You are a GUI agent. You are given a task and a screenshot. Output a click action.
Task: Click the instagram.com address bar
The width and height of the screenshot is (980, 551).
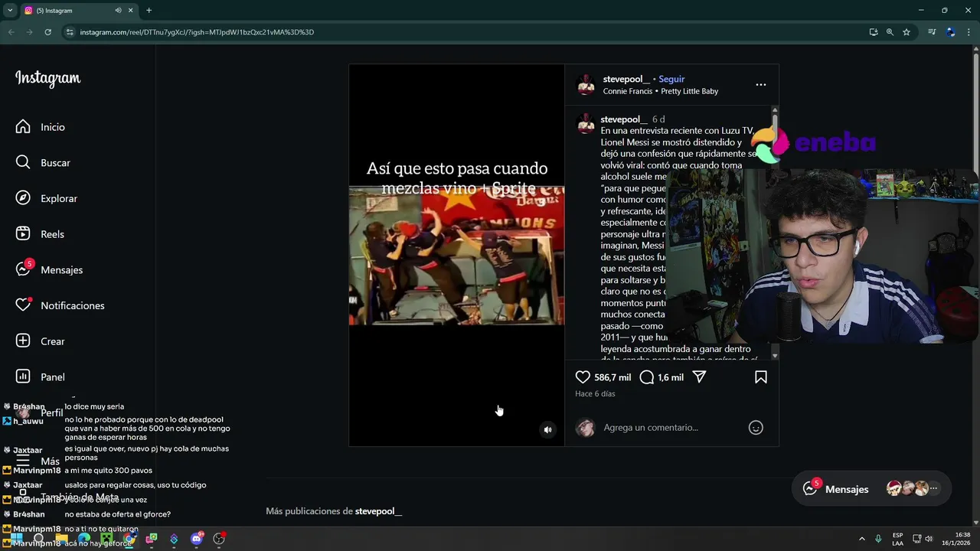pos(459,32)
